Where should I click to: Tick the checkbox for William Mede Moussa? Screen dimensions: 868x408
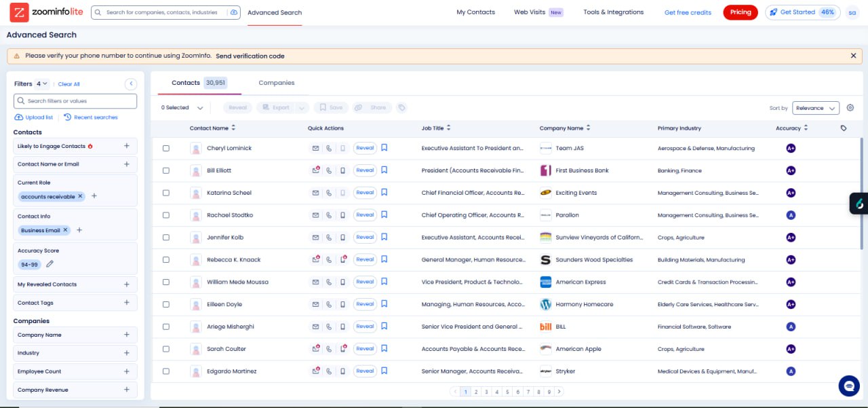point(166,282)
